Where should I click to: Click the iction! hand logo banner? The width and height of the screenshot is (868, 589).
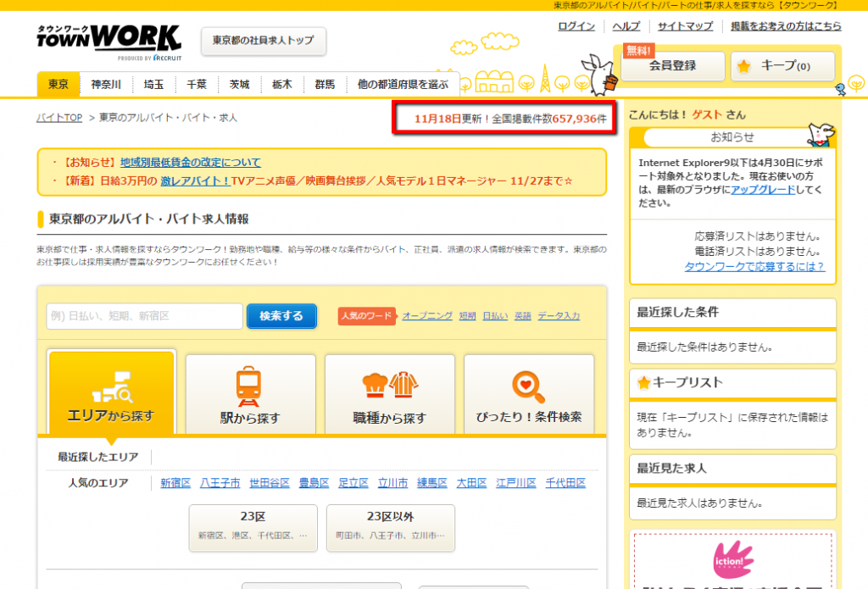(733, 560)
